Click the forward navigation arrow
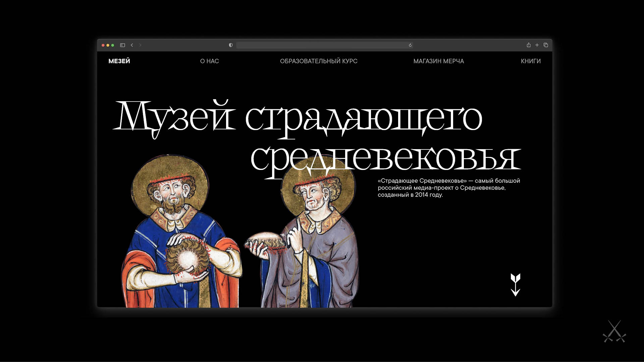This screenshot has height=362, width=644. tap(140, 45)
